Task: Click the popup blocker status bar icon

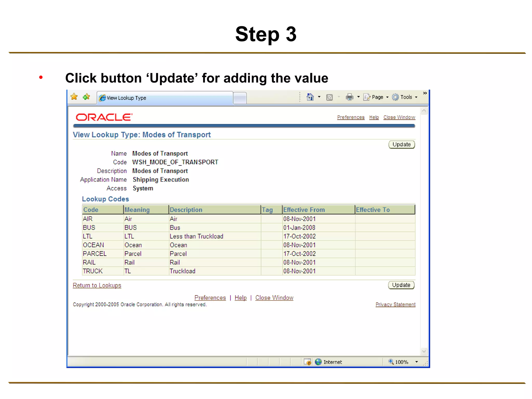Action: 308,362
